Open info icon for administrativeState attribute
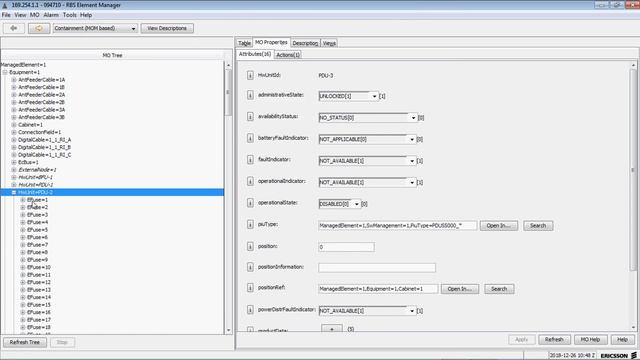 point(250,95)
